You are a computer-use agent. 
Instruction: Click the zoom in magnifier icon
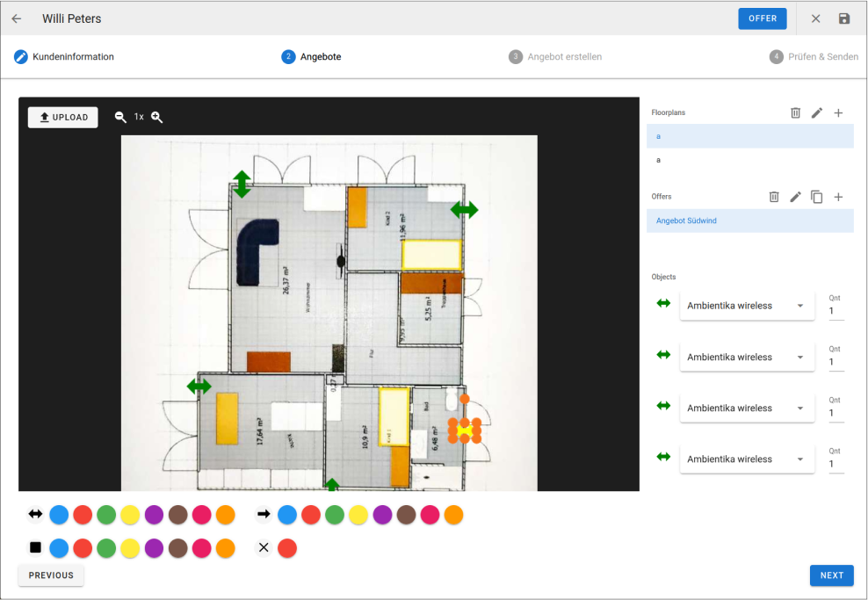(157, 117)
